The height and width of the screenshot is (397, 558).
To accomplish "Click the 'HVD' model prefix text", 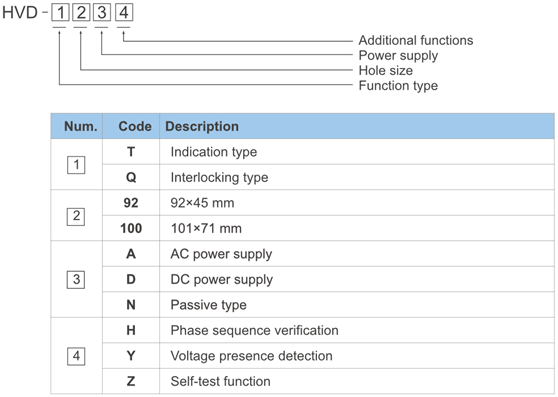I will pos(20,12).
